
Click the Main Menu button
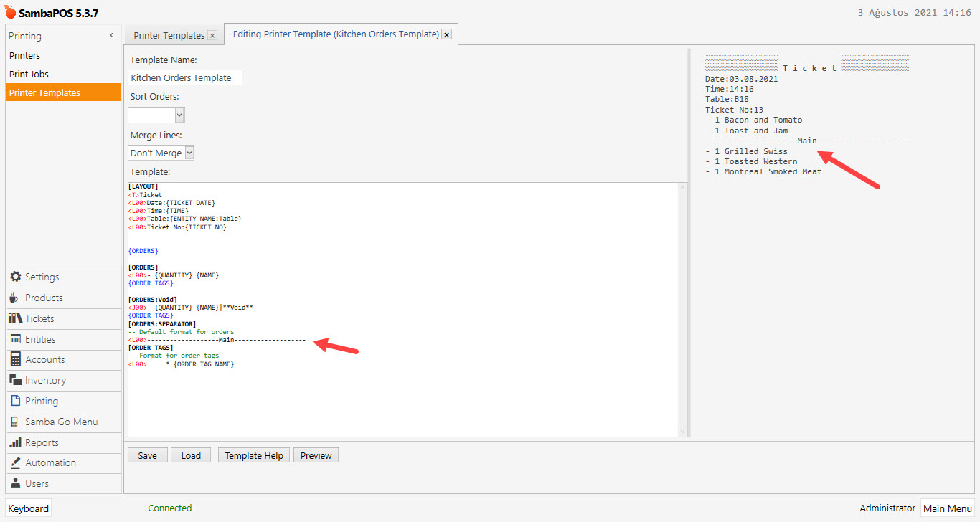point(947,508)
